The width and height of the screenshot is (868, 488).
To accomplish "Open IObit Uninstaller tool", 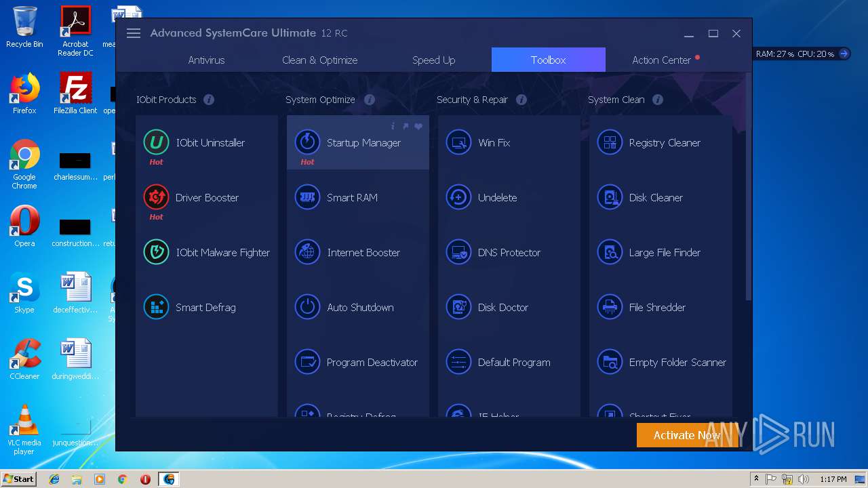I will (x=207, y=143).
